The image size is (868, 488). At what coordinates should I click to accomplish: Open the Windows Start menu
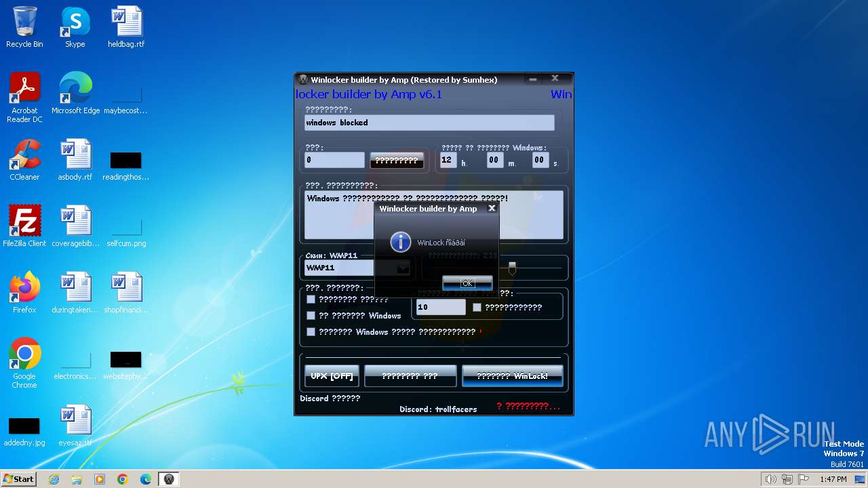point(19,479)
